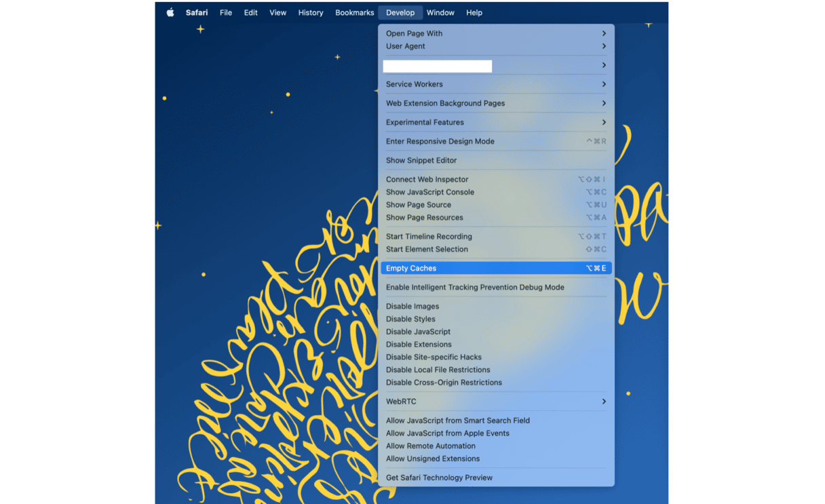
Task: Choose Enter Responsive Design Mode
Action: point(496,141)
